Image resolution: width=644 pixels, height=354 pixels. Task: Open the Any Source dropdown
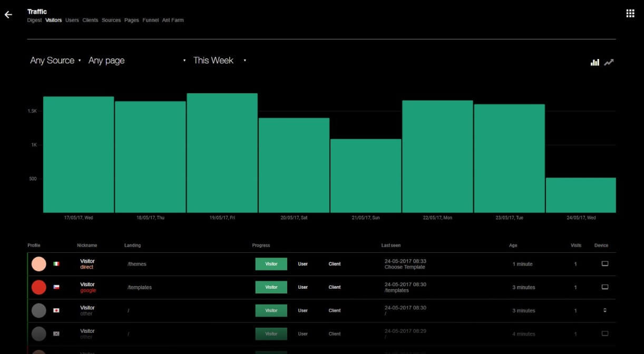(55, 61)
